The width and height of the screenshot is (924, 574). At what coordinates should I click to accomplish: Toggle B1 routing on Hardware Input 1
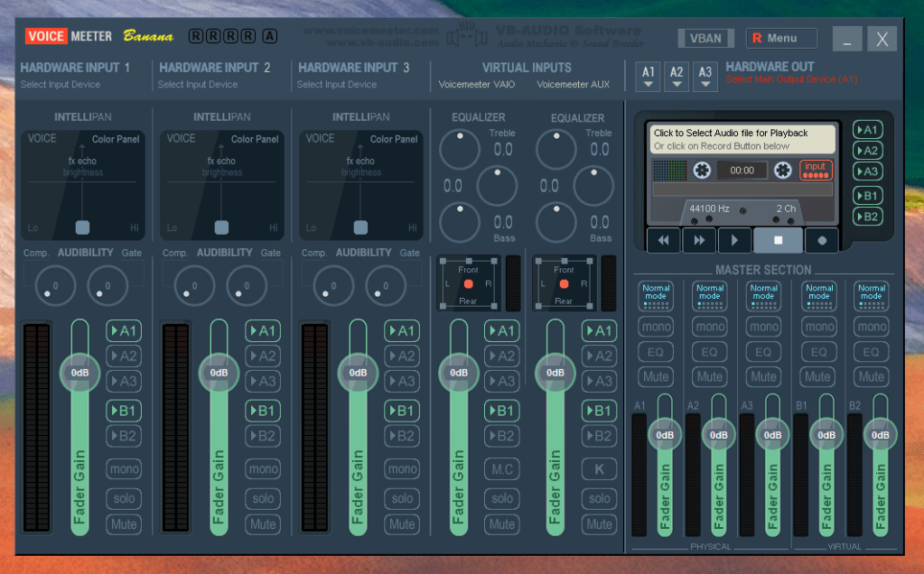[x=124, y=411]
